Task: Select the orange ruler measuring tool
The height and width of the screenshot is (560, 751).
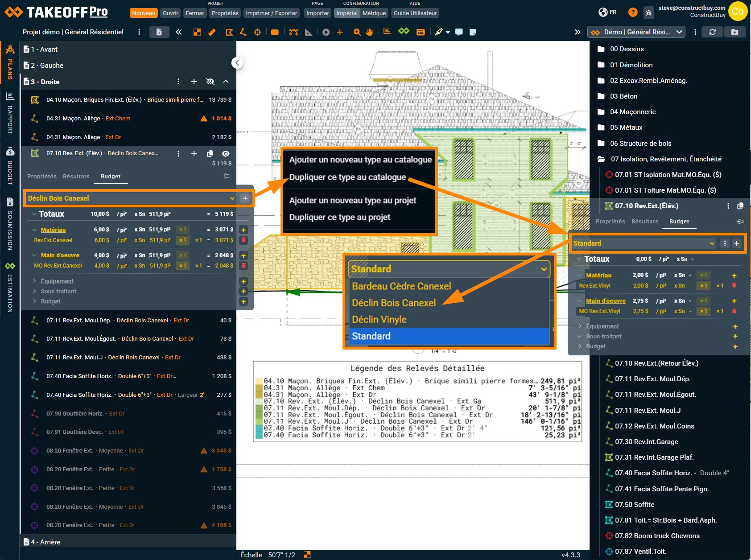Action: tap(212, 32)
